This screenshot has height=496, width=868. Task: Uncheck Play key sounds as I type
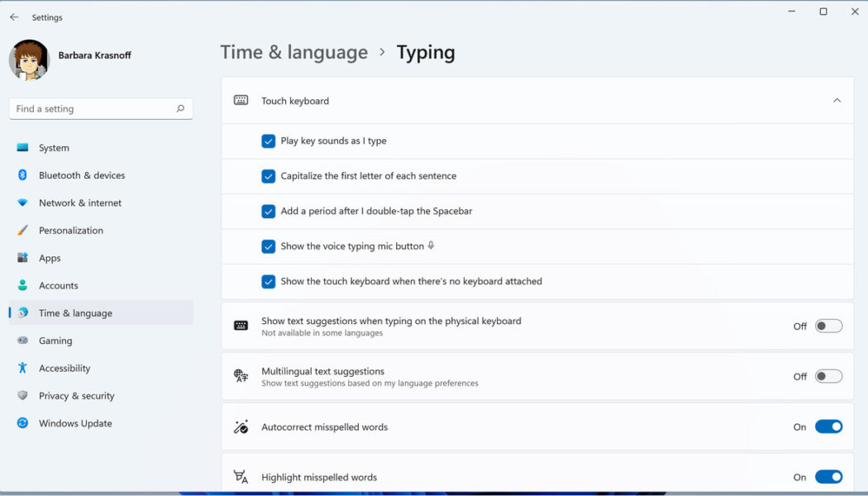[x=268, y=141]
